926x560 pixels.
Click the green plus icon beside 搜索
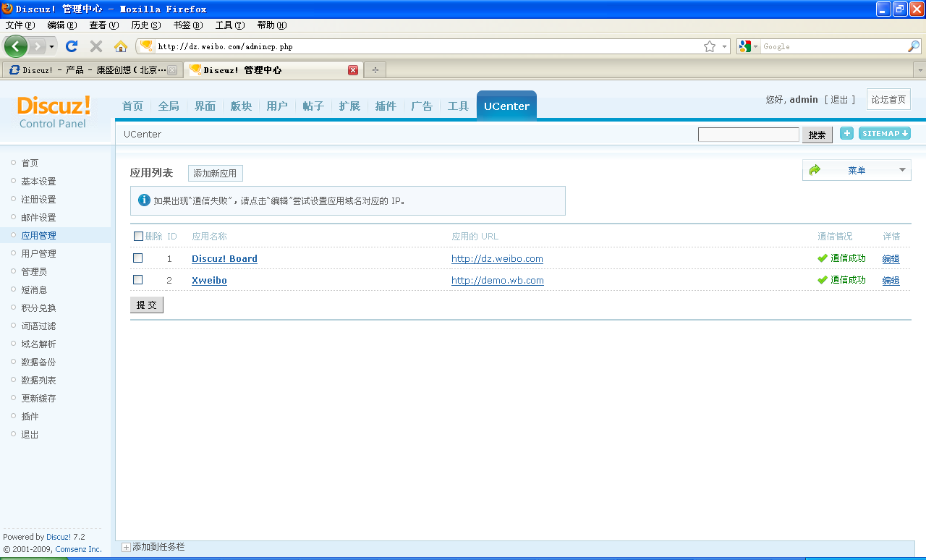(x=846, y=133)
